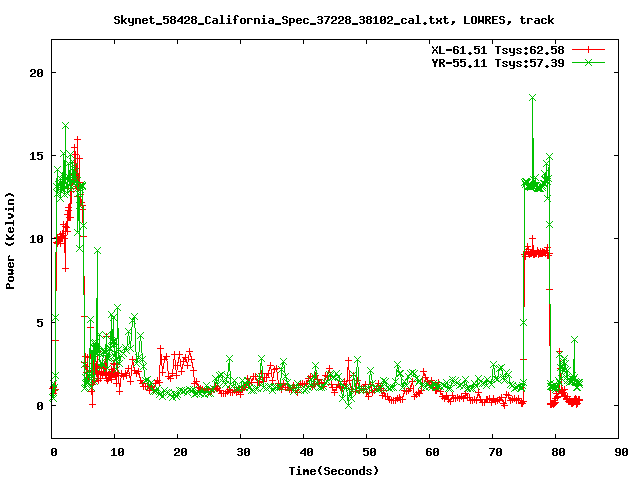The image size is (640, 480).
Task: Click the green legend line sample
Action: [x=588, y=62]
